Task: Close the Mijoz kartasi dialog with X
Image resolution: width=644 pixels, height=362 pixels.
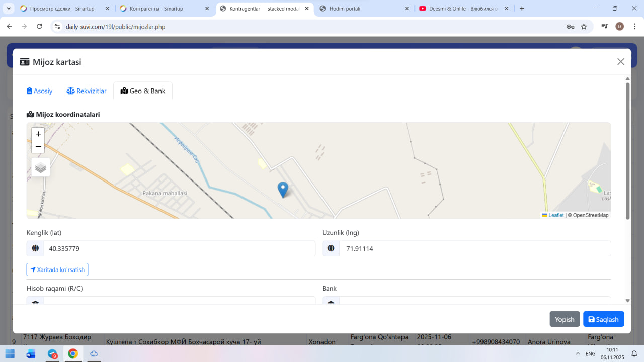Action: (621, 62)
